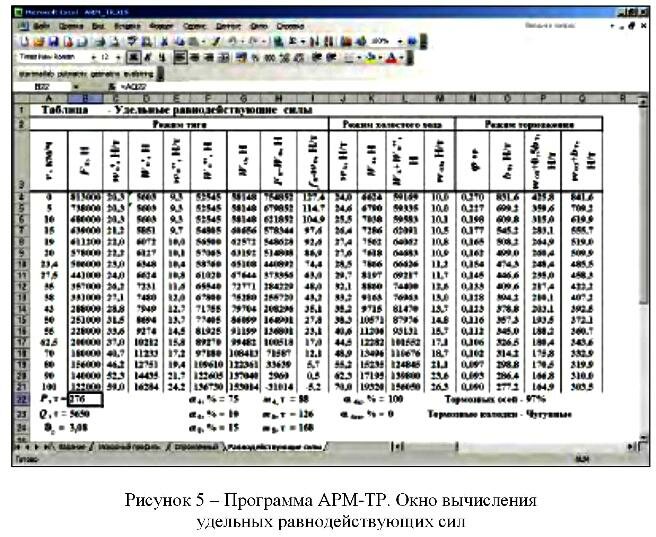Open the font size dropdown showing 12
Viewport: 656px width, 537px height.
[118, 59]
